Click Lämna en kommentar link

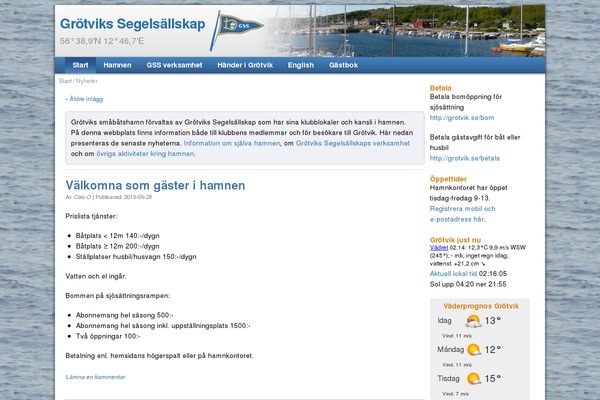click(x=95, y=377)
